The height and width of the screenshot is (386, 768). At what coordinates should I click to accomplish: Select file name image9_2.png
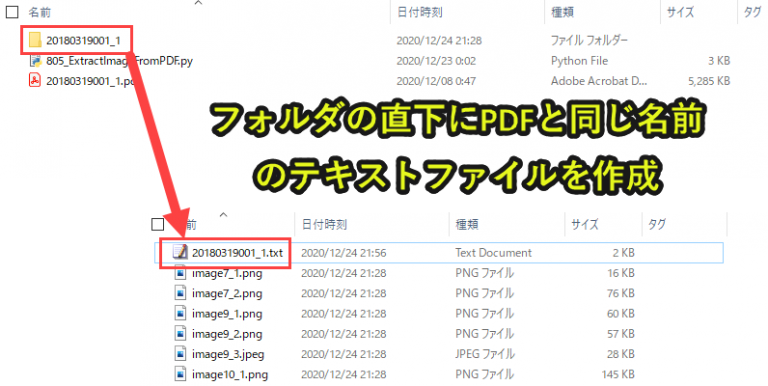click(x=227, y=334)
